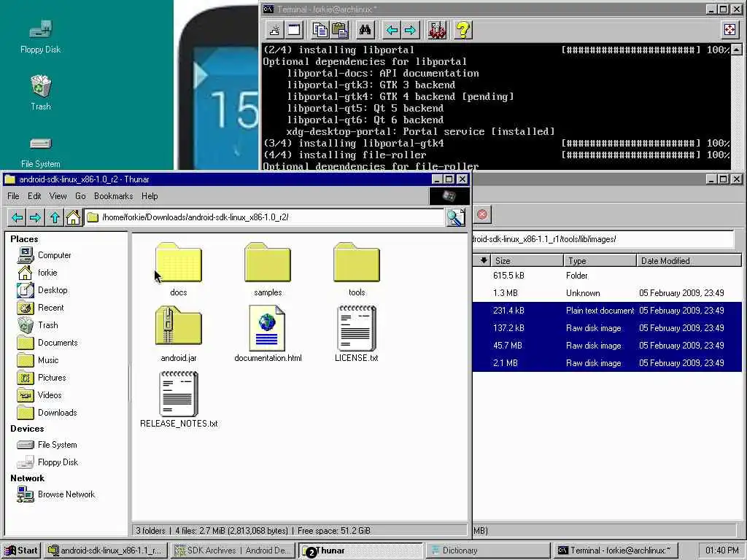Select LICENSE.txt file
Screen dimensions: 747x560
pos(357,334)
